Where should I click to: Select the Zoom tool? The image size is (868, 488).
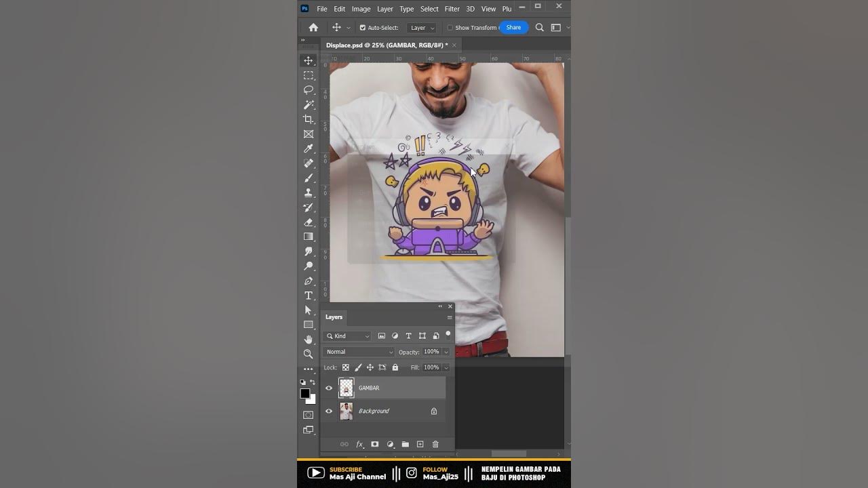pos(309,354)
